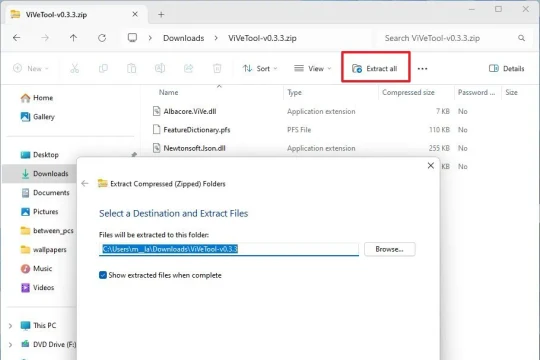Expand the DVD Drive (F:) node
This screenshot has height=360, width=540.
[10, 344]
